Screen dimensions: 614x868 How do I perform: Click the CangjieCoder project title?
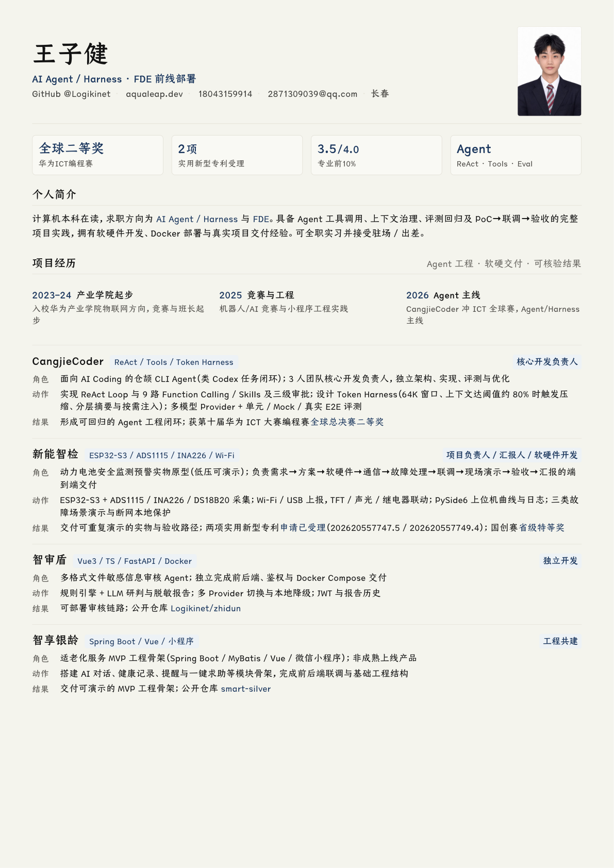click(68, 361)
